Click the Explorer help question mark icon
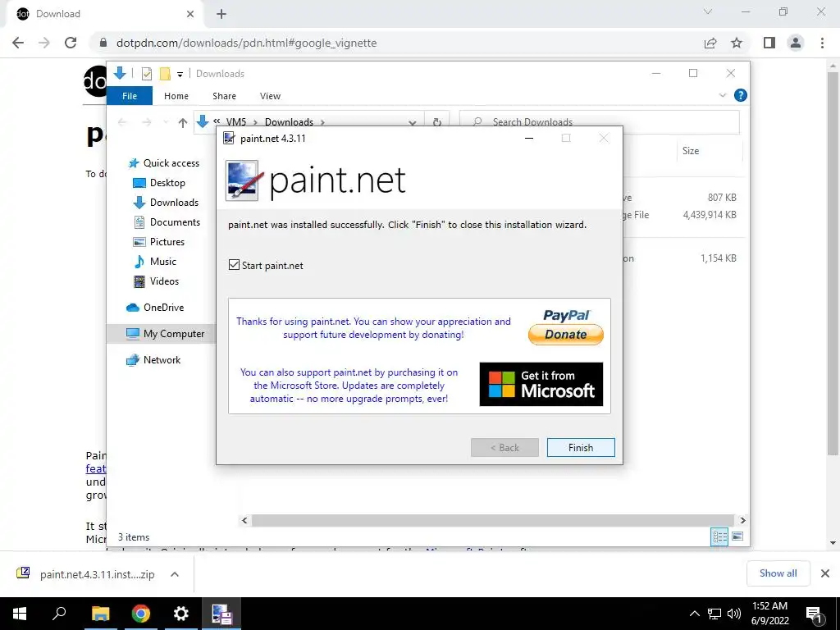The image size is (840, 630). click(741, 95)
